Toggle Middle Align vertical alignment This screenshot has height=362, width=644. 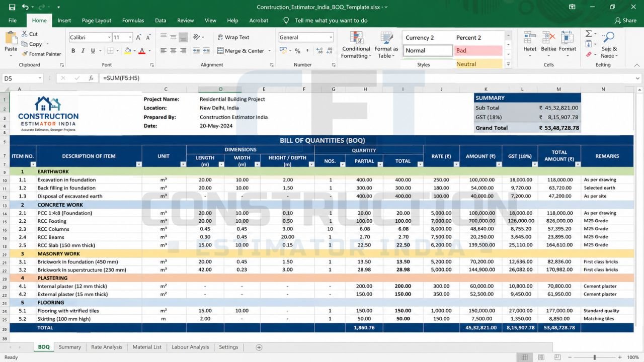[174, 37]
